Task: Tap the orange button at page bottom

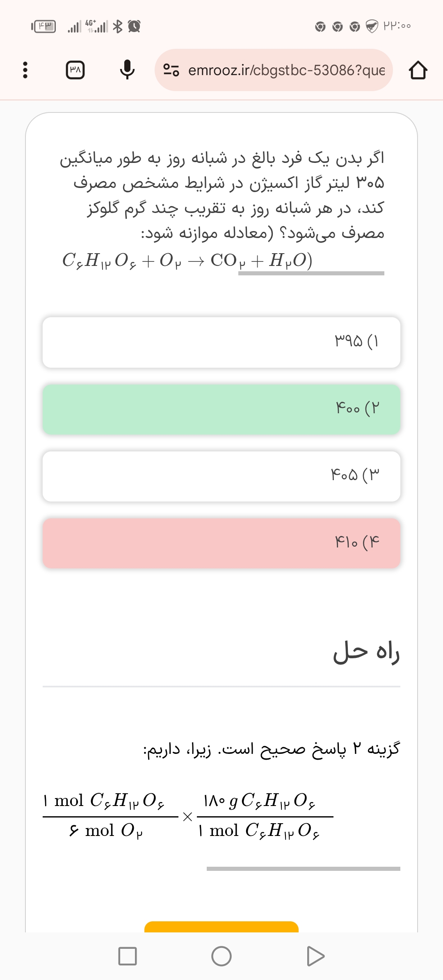Action: click(221, 927)
